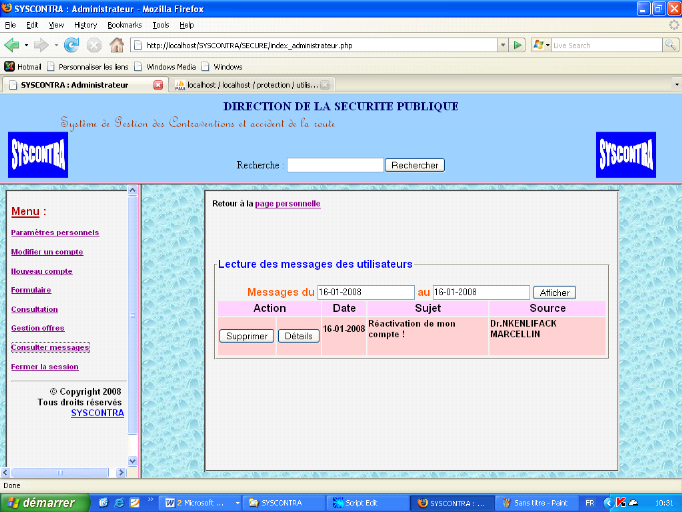Click the Détails button for the message
The image size is (682, 512).
tap(298, 336)
